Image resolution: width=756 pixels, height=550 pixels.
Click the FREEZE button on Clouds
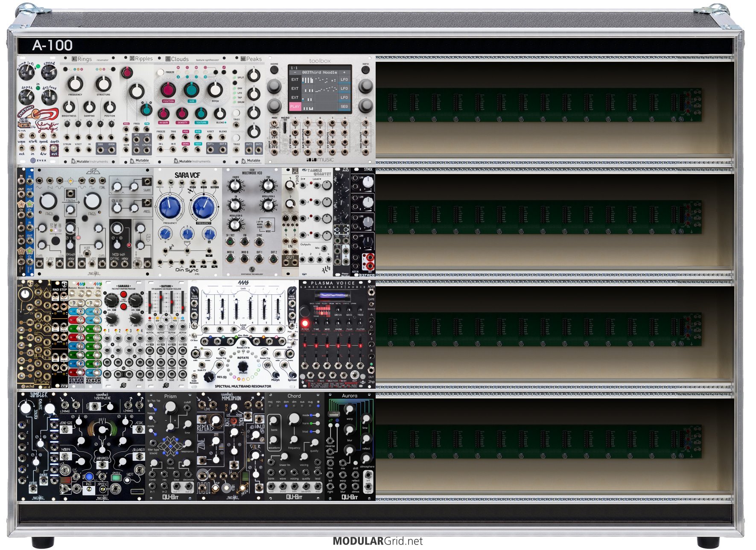coord(161,73)
